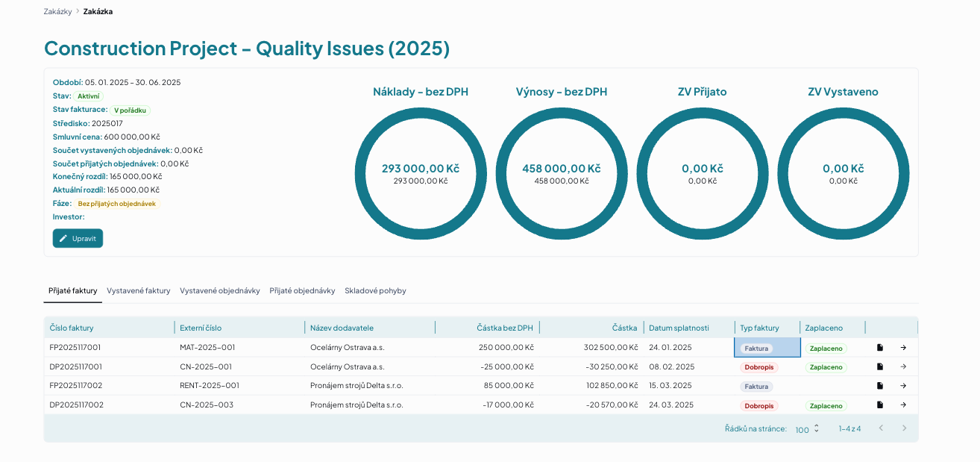Go to detail arrow for FP2025117001
The image size is (980, 462).
pyautogui.click(x=903, y=348)
